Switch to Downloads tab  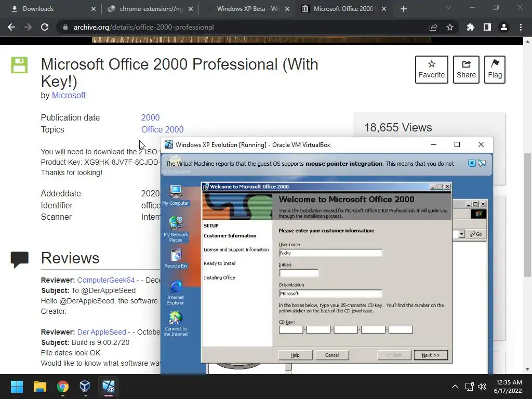(x=53, y=9)
